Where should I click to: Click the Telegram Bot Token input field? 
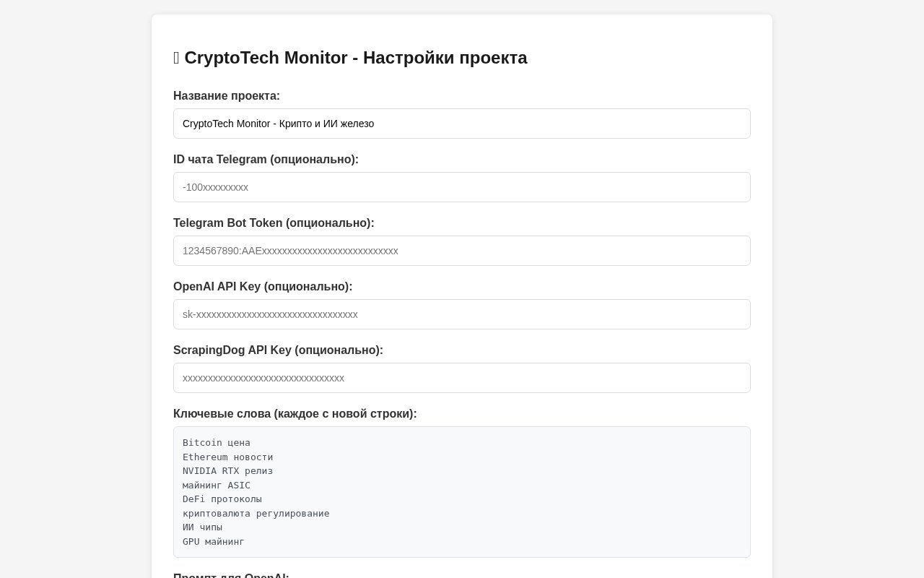[x=462, y=251]
